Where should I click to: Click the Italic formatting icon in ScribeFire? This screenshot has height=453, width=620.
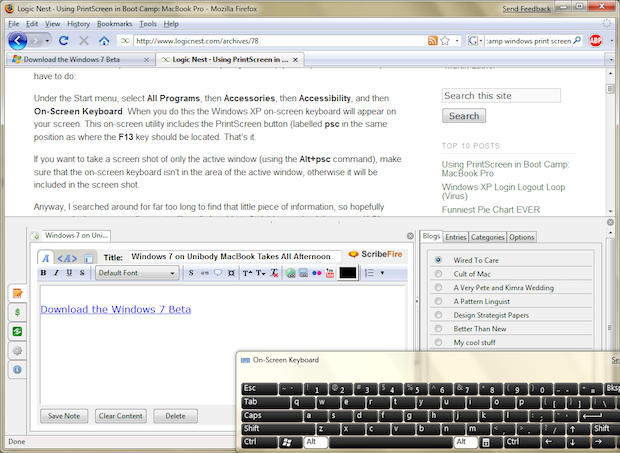(x=57, y=273)
